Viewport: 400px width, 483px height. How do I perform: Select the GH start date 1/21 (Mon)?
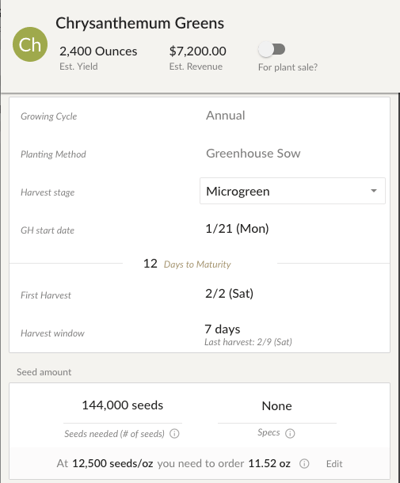click(x=237, y=229)
